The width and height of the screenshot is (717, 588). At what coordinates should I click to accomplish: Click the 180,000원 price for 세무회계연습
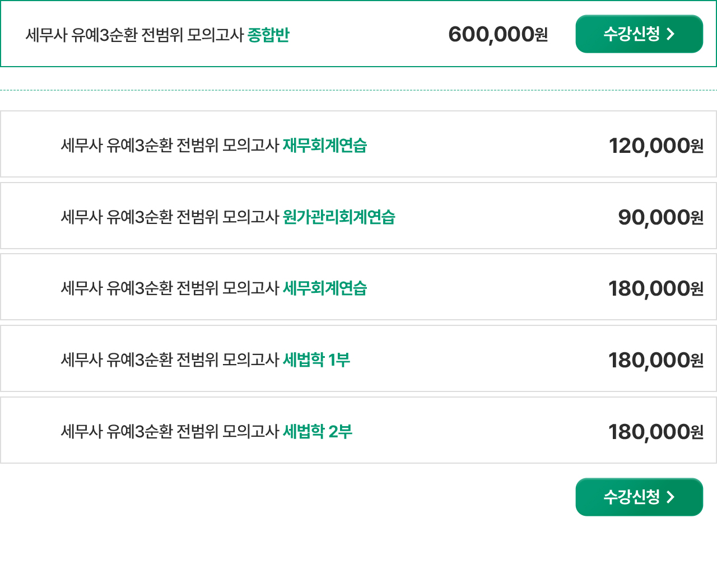coord(656,288)
